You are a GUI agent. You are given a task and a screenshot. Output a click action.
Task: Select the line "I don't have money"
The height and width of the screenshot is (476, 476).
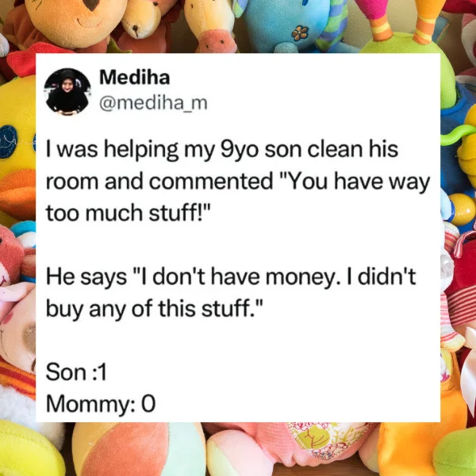(231, 277)
